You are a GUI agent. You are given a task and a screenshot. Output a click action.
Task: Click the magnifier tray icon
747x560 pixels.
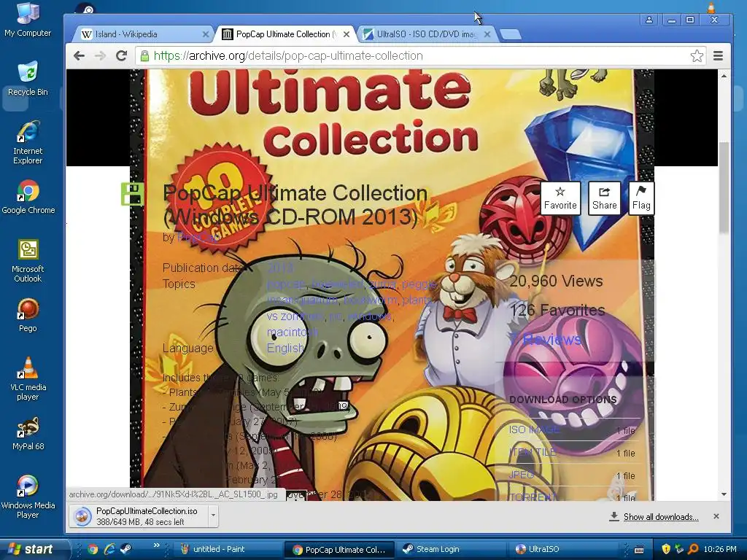pyautogui.click(x=693, y=549)
